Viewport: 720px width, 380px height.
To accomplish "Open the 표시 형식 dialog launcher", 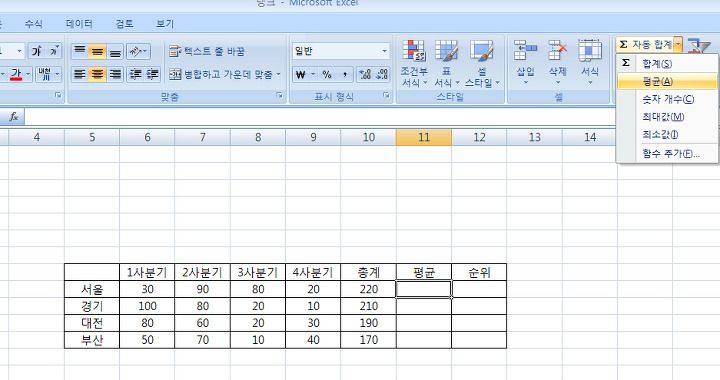I will (x=386, y=95).
